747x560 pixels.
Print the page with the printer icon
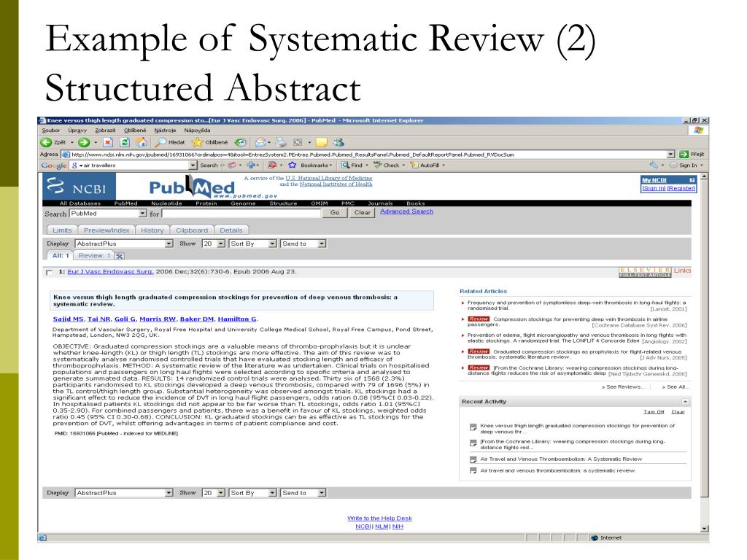click(x=281, y=142)
